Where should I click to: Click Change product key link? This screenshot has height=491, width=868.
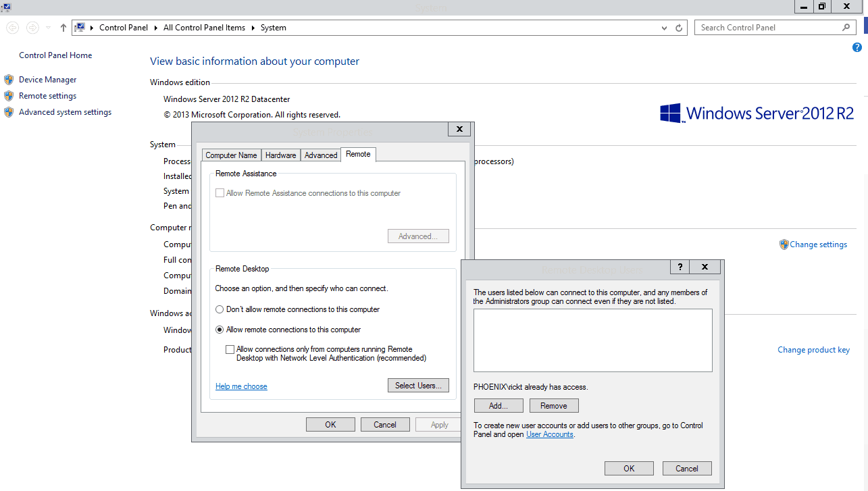pyautogui.click(x=813, y=350)
